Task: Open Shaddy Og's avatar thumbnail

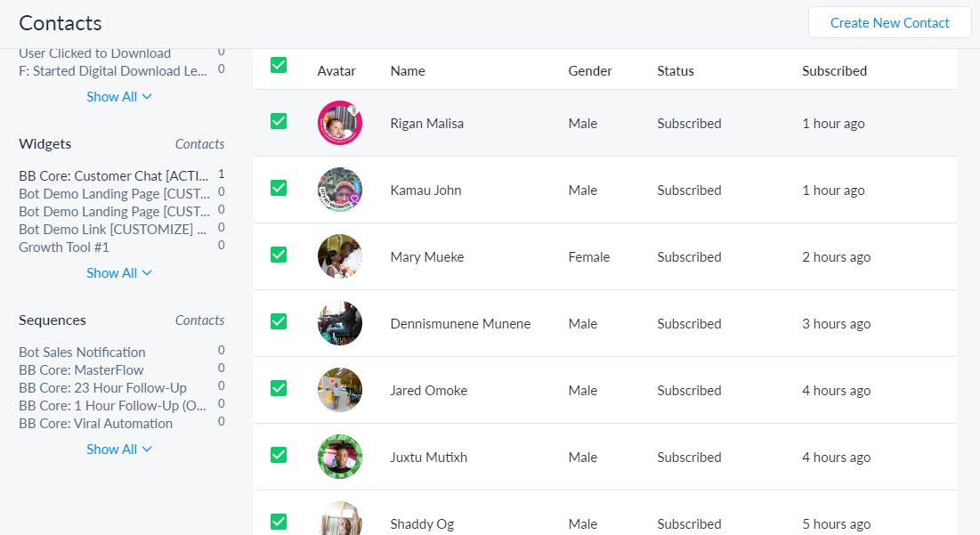Action: coord(339,521)
